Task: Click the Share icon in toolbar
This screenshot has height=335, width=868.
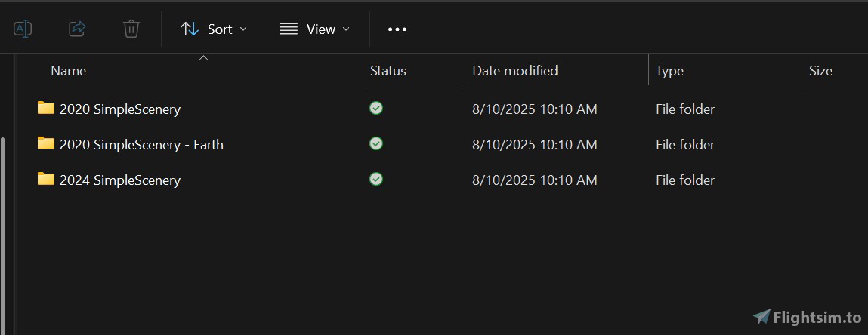Action: (77, 29)
